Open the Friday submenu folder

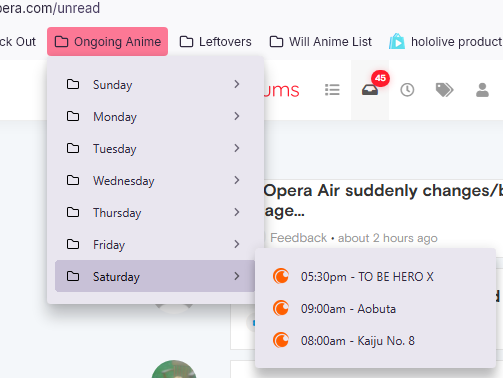tap(155, 244)
